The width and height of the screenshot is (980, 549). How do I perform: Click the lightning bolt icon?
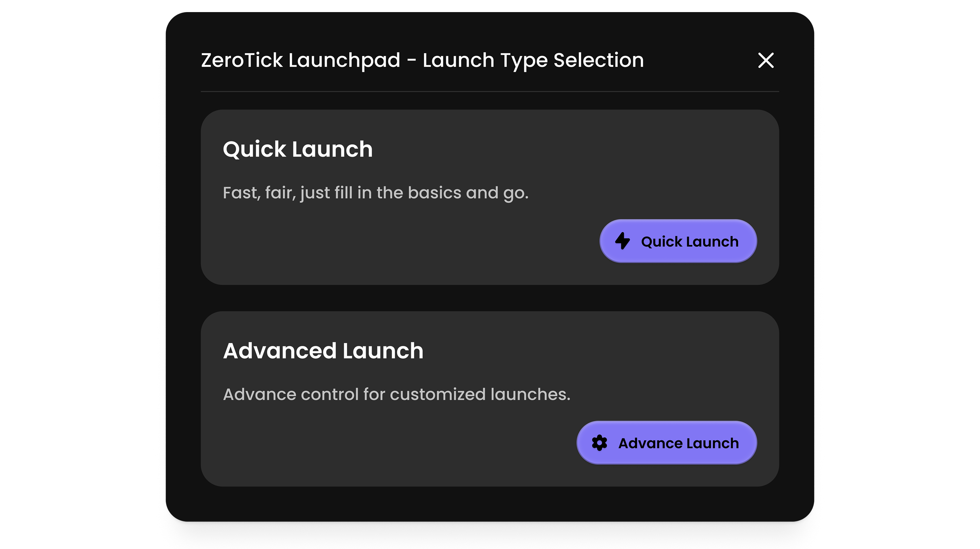pos(622,241)
